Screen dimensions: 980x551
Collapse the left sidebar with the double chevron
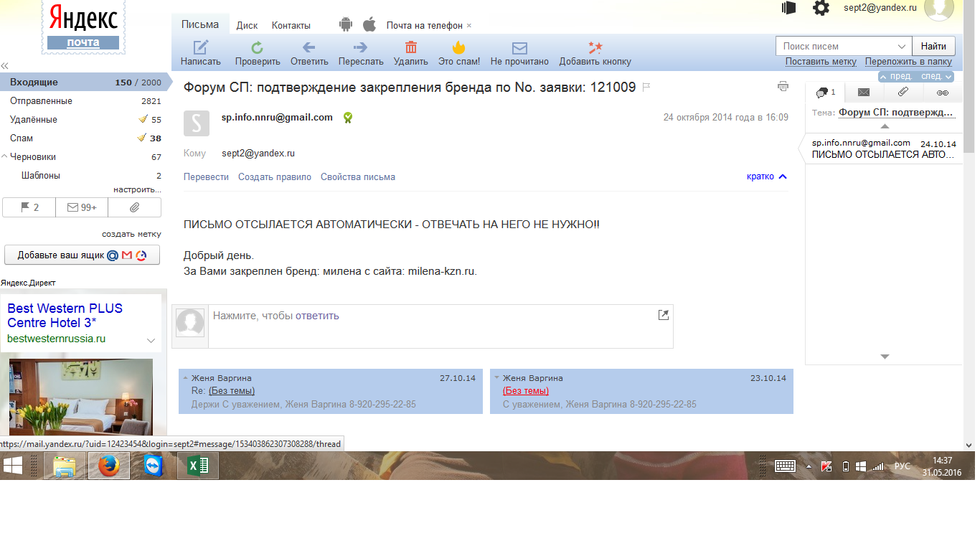[4, 65]
